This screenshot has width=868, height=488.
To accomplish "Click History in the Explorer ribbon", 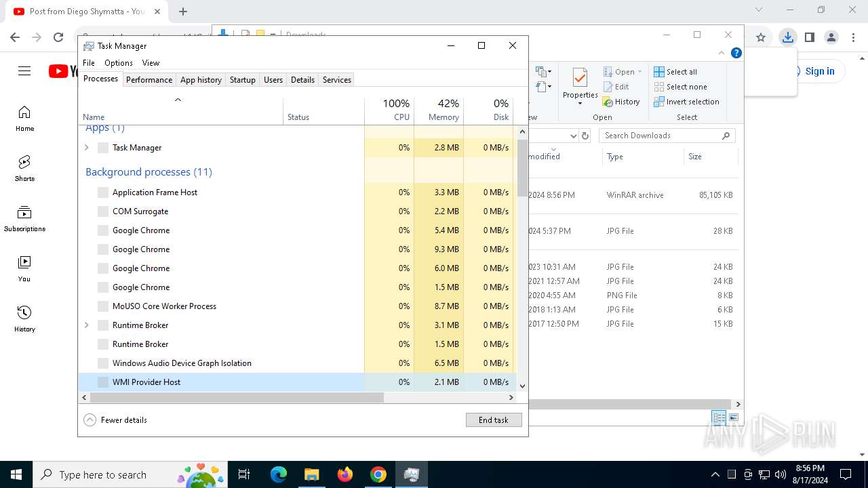I will tap(621, 102).
